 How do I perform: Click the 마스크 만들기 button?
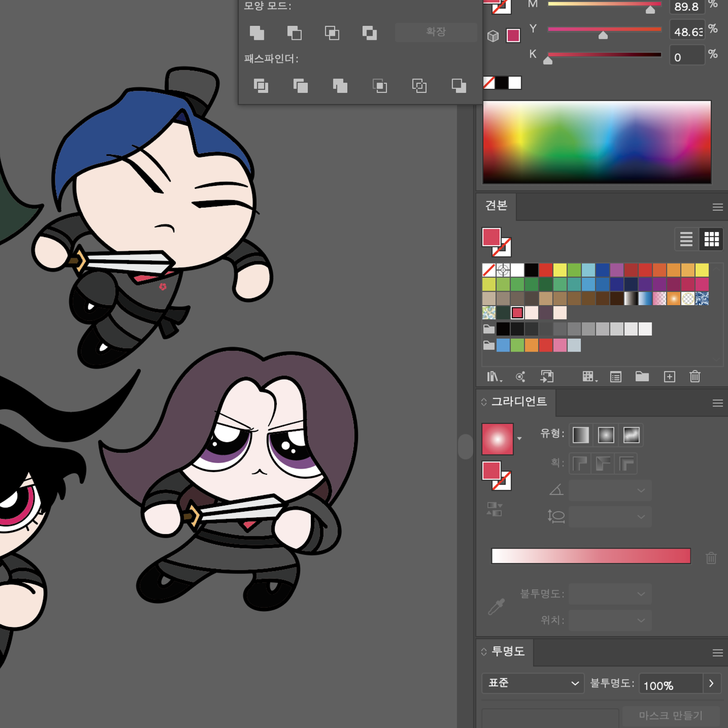point(670,715)
